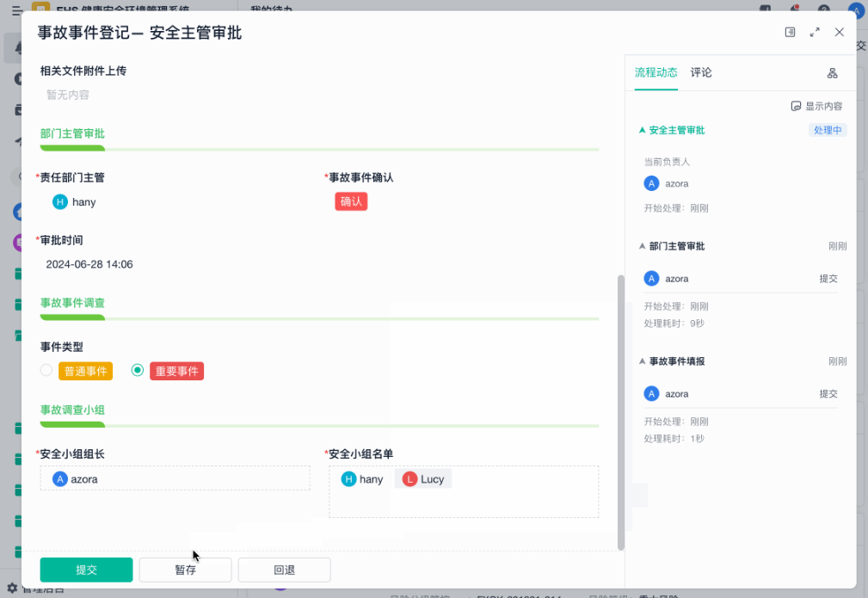Collapse the 部门主管审批 process step
The width and height of the screenshot is (868, 598).
pos(642,246)
